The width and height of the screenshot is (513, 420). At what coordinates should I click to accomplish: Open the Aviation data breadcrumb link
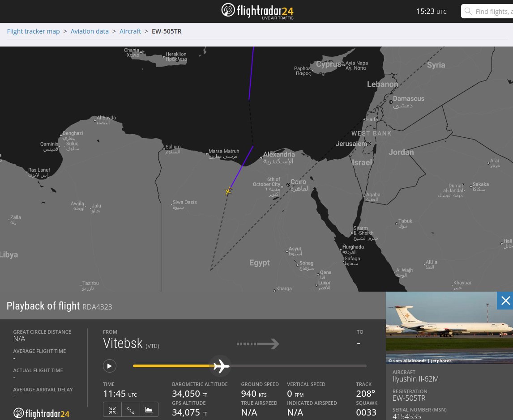tap(90, 31)
